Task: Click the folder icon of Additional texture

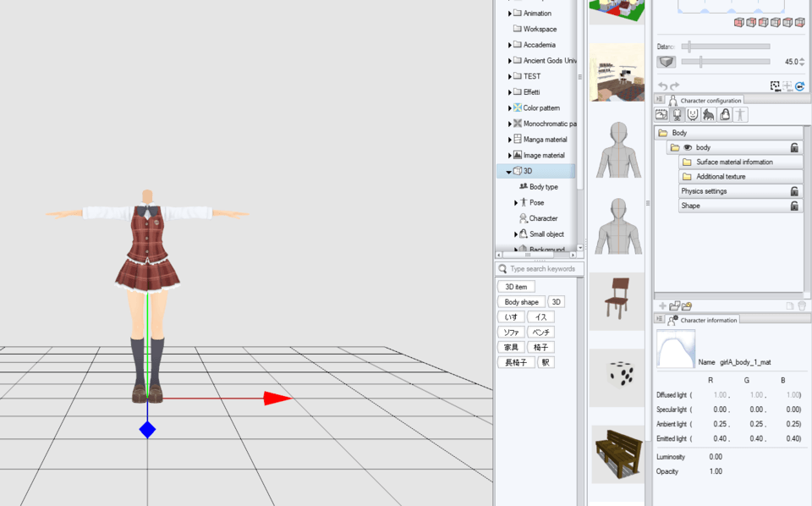Action: [687, 177]
